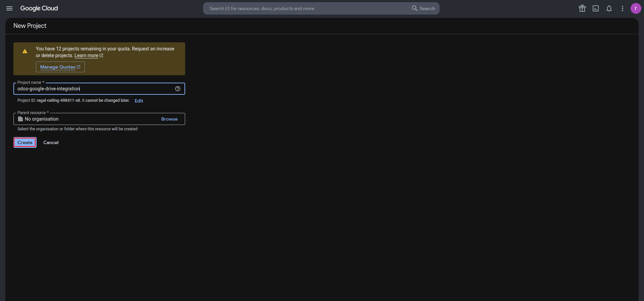Screen dimensions: 644x301
Task: Click the quota warning triangle icon
Action: 25,51
